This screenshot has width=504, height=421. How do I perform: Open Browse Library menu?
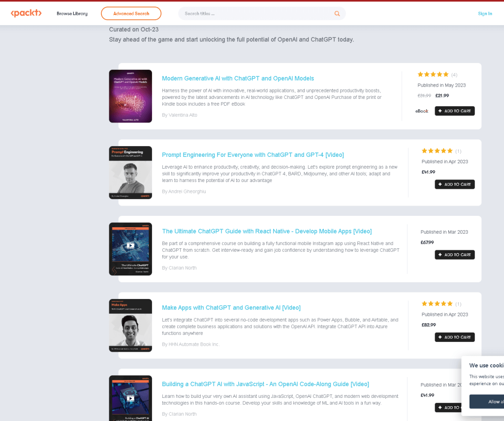pyautogui.click(x=72, y=13)
